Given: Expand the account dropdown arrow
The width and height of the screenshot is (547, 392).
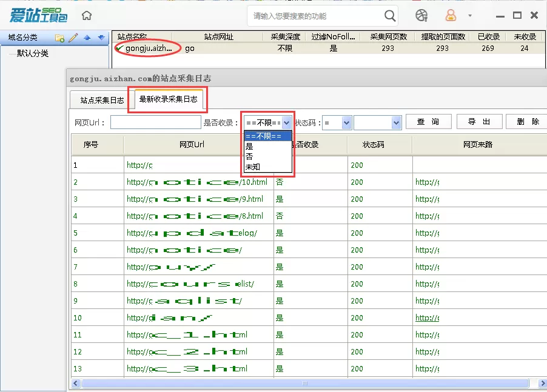Looking at the screenshot, I should pyautogui.click(x=470, y=16).
